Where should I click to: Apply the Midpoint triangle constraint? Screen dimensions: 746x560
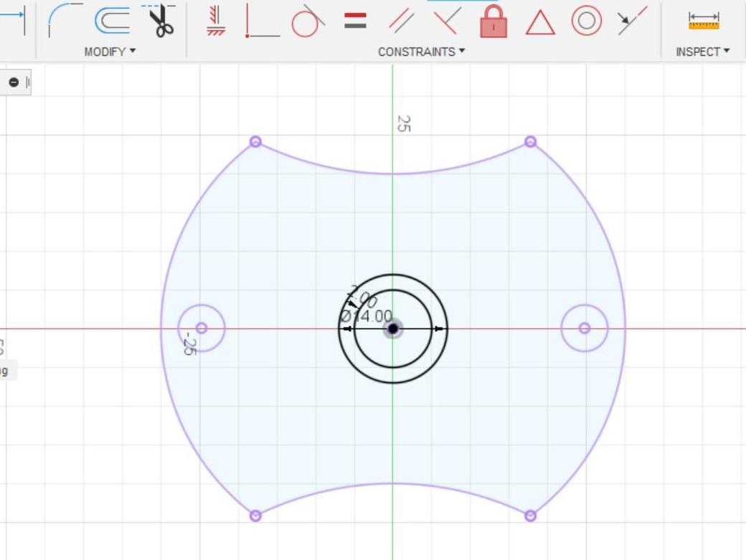pos(540,23)
